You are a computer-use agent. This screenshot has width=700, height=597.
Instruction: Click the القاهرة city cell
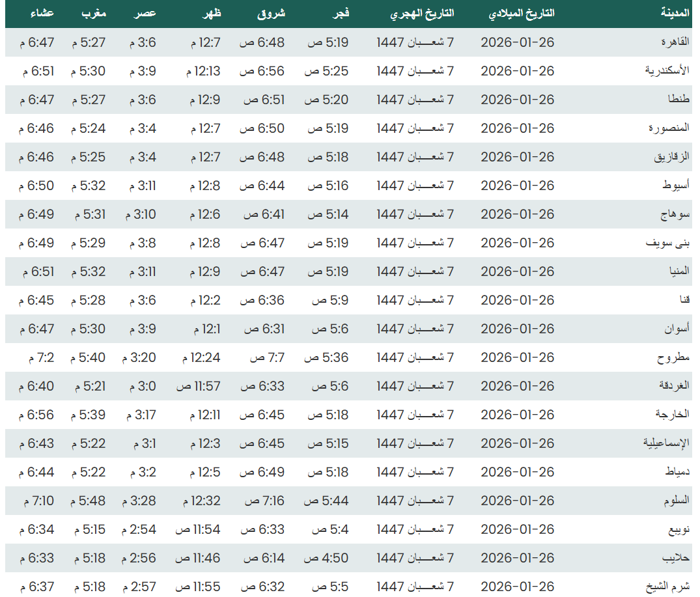[x=675, y=43]
